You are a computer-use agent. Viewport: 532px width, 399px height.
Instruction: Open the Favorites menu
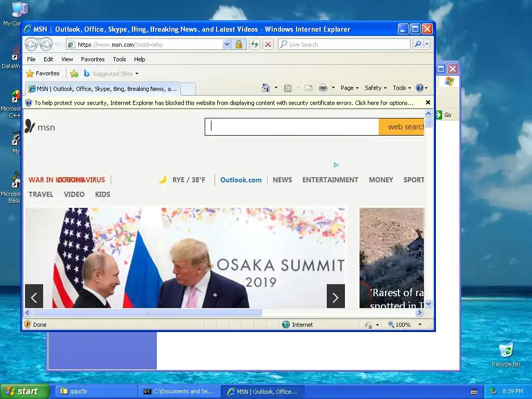tap(92, 59)
